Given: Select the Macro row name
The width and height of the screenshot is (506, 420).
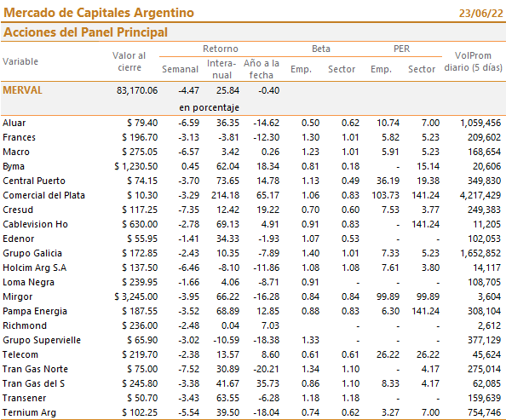Looking at the screenshot, I should coord(16,152).
